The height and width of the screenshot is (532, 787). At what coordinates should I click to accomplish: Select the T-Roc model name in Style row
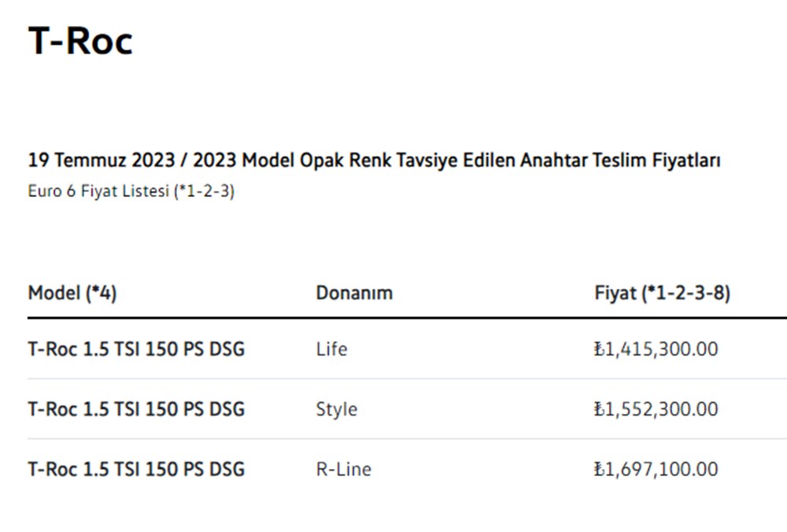(x=136, y=409)
